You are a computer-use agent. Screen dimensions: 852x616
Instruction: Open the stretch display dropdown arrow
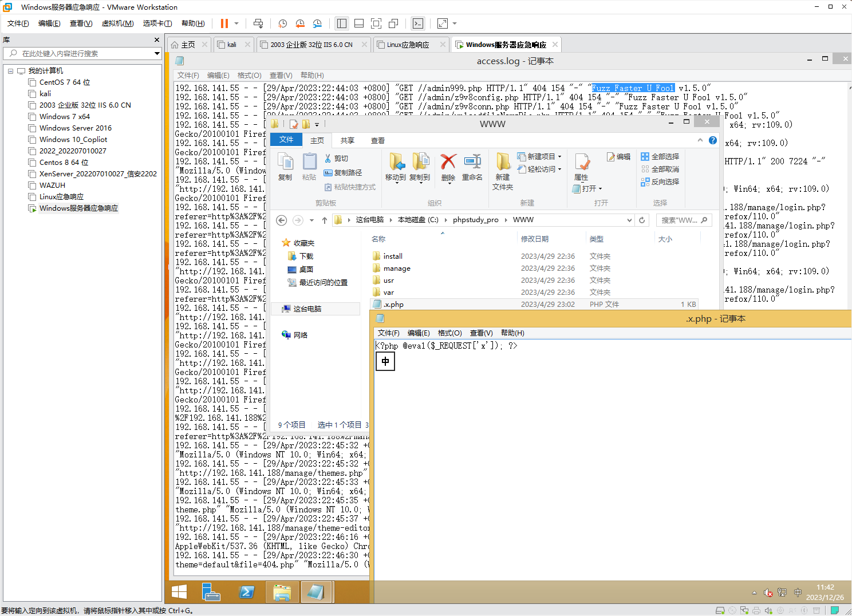[455, 23]
